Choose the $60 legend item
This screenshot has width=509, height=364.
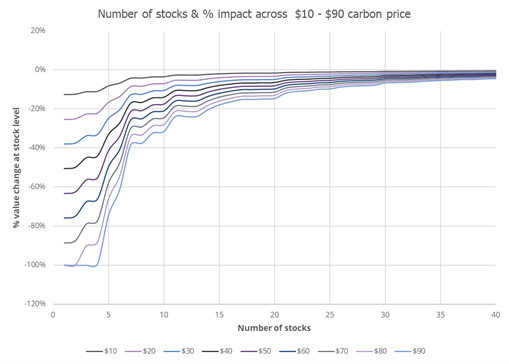pos(294,351)
